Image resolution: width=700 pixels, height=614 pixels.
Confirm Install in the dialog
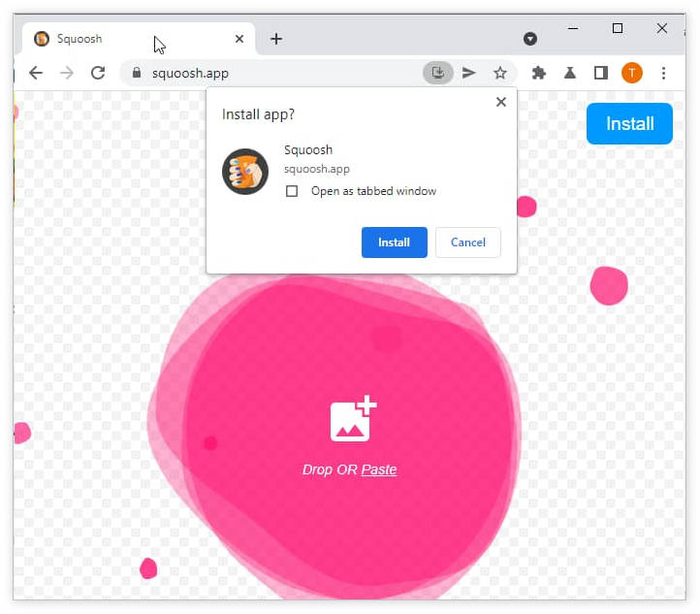tap(394, 242)
